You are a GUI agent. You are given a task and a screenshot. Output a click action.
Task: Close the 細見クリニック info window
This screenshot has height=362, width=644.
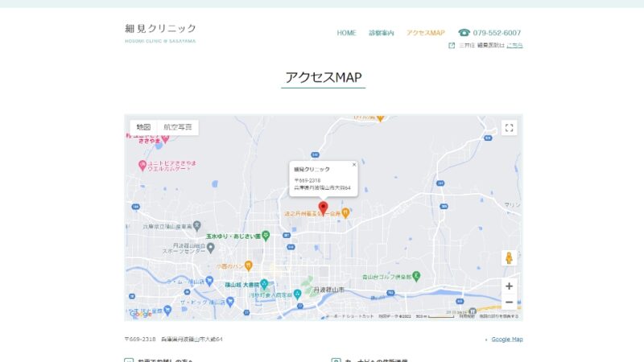coord(354,165)
